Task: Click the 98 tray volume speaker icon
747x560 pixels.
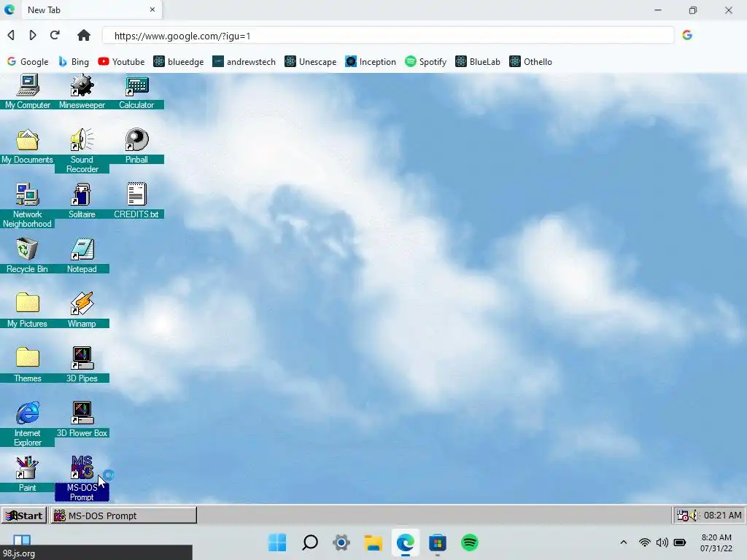Action: [x=694, y=516]
